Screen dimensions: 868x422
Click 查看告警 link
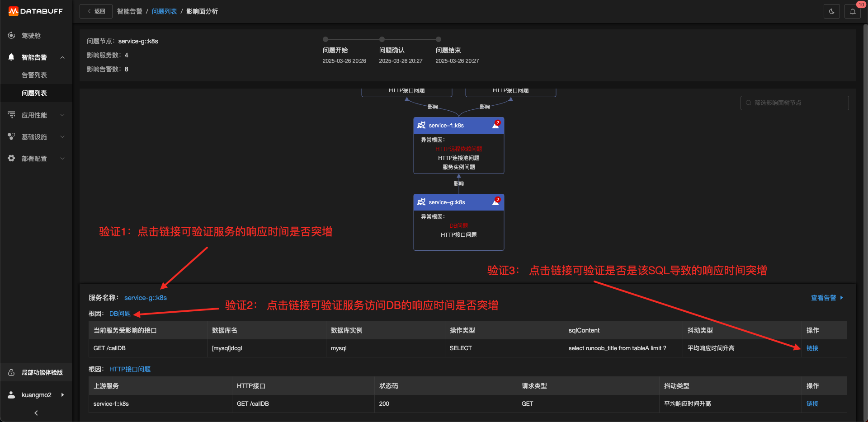click(826, 298)
